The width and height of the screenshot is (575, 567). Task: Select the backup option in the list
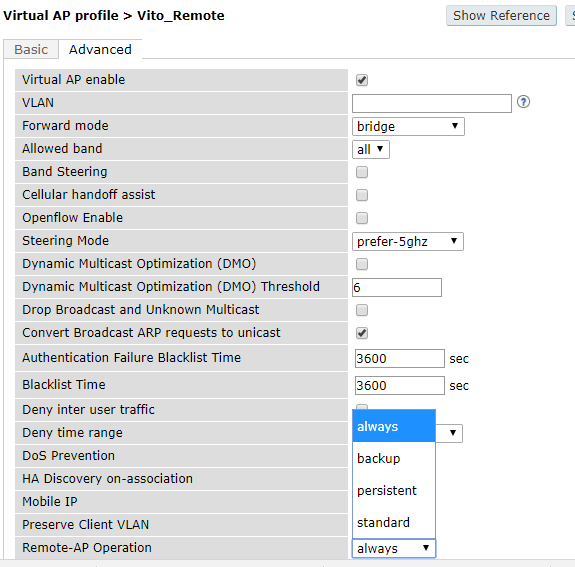(394, 458)
